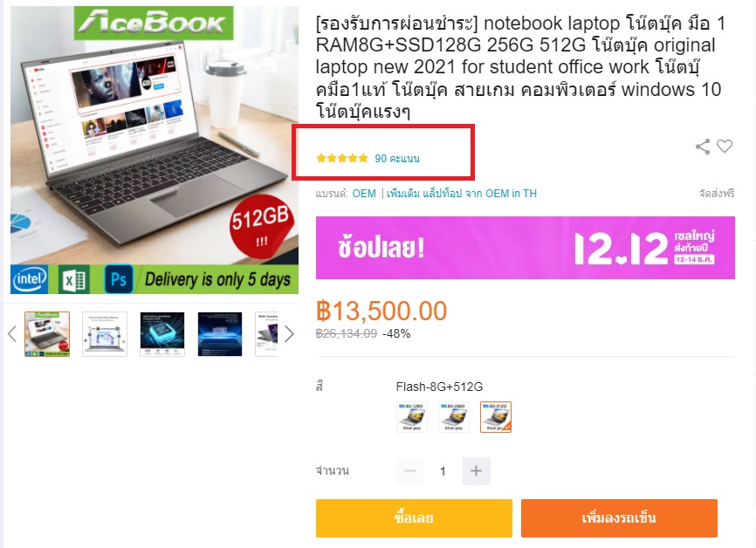Screen dimensions: 756x548
Task: Click the pink 12.12 sale banner
Action: coord(526,248)
